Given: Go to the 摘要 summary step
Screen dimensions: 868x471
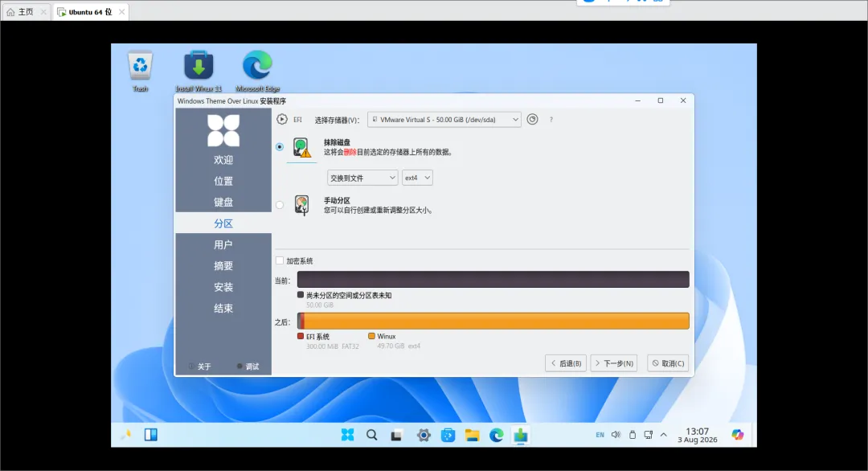Looking at the screenshot, I should tap(223, 266).
